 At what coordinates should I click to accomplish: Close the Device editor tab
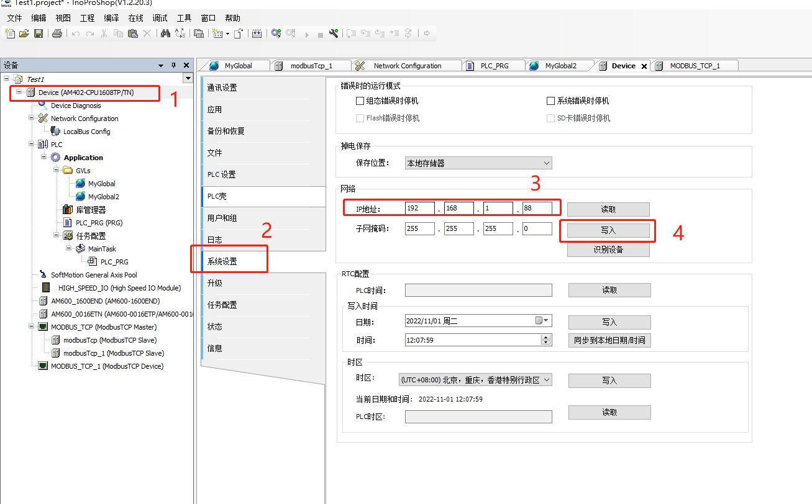click(644, 66)
